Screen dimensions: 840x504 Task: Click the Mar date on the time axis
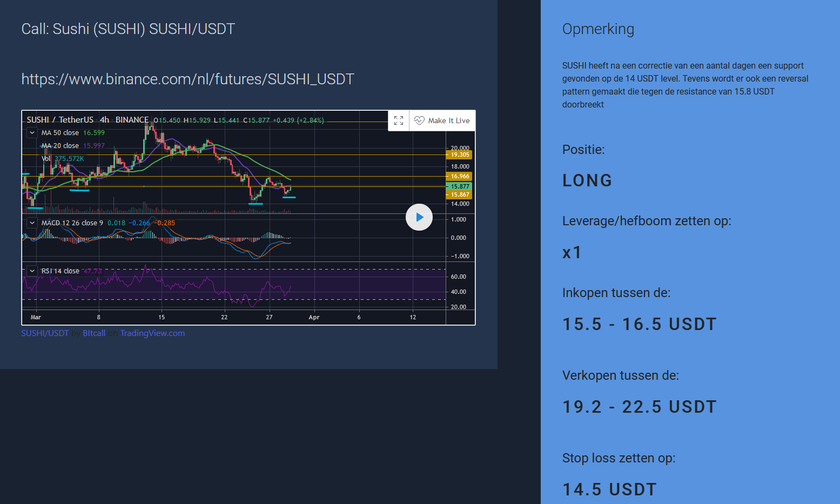click(36, 317)
